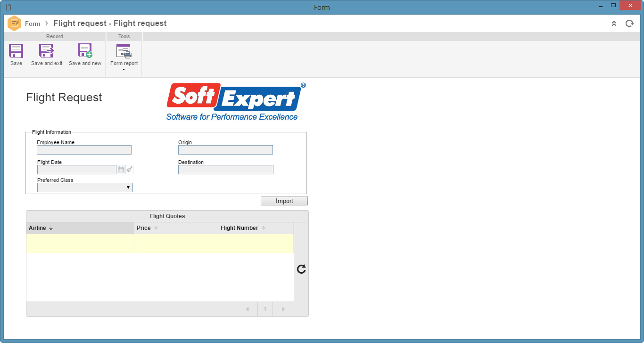Click the Save icon in Record group
The width and height of the screenshot is (644, 343).
pos(16,51)
